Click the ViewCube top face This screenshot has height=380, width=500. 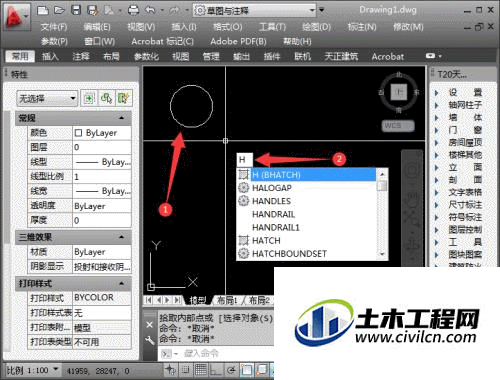coord(399,92)
